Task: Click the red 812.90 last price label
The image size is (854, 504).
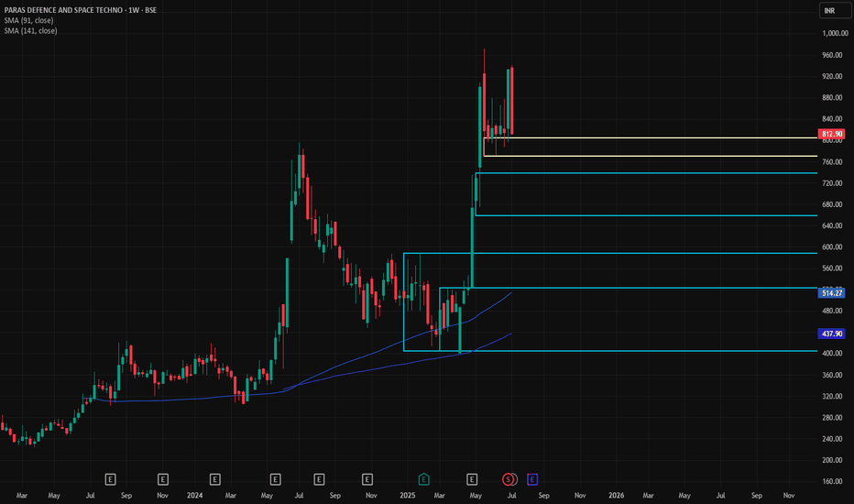Action: point(832,134)
